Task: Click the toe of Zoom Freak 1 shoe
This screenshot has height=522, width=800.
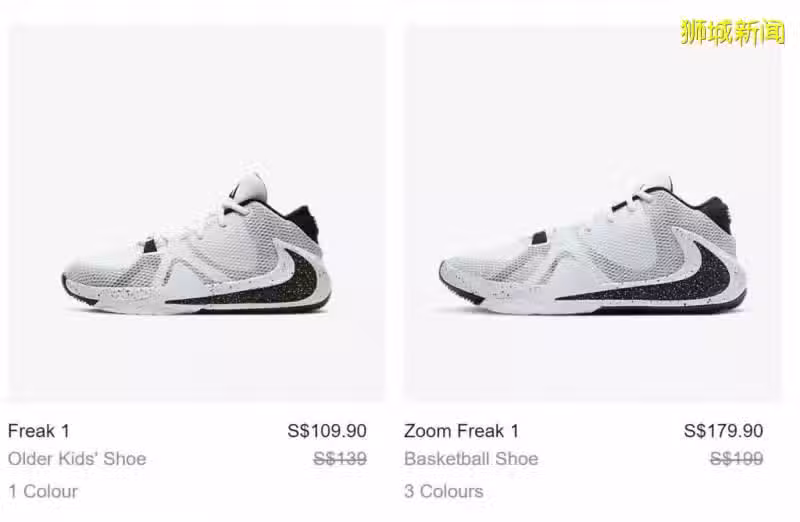Action: (459, 278)
